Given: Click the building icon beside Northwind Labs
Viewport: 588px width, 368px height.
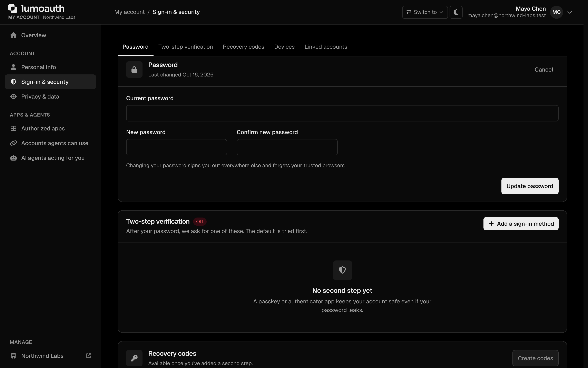Looking at the screenshot, I should coord(13,356).
